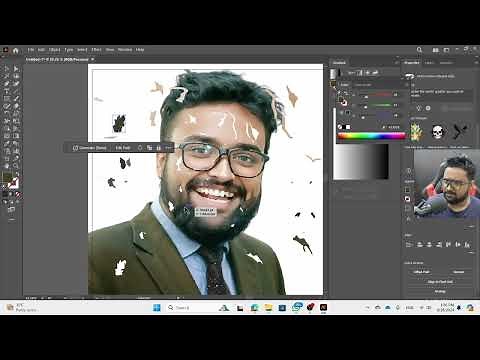Select the Paintbrush tool
Image resolution: width=480 pixels, height=360 pixels.
click(16, 99)
